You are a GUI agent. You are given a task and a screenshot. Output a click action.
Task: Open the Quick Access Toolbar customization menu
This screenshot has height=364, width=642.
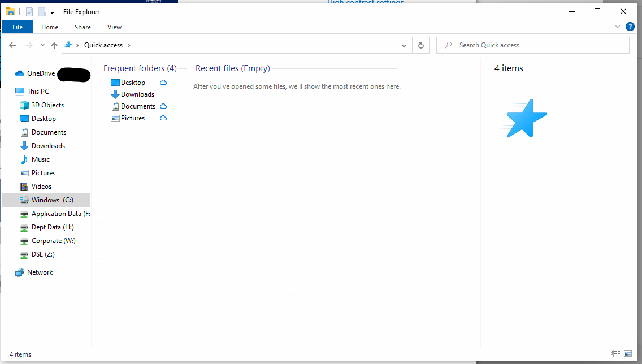[x=52, y=11]
